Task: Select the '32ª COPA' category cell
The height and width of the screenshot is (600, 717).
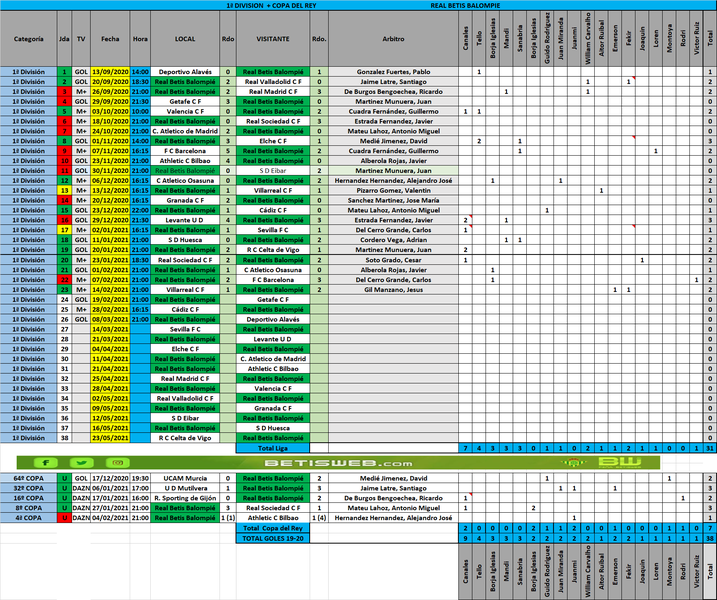Action: click(x=28, y=488)
